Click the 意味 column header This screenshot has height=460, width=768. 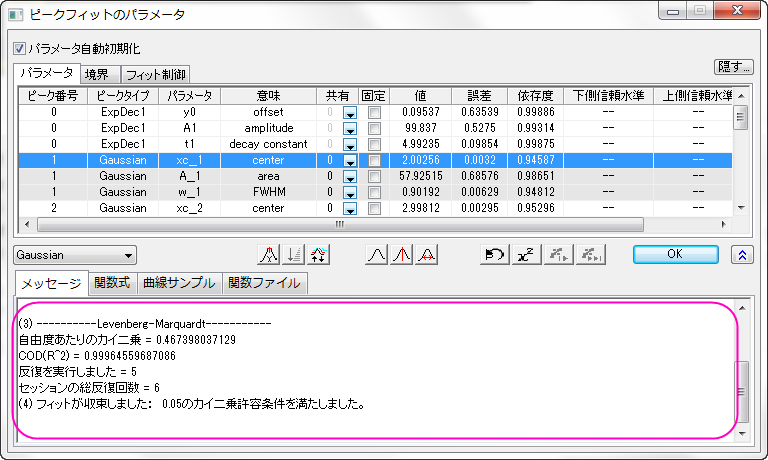268,96
